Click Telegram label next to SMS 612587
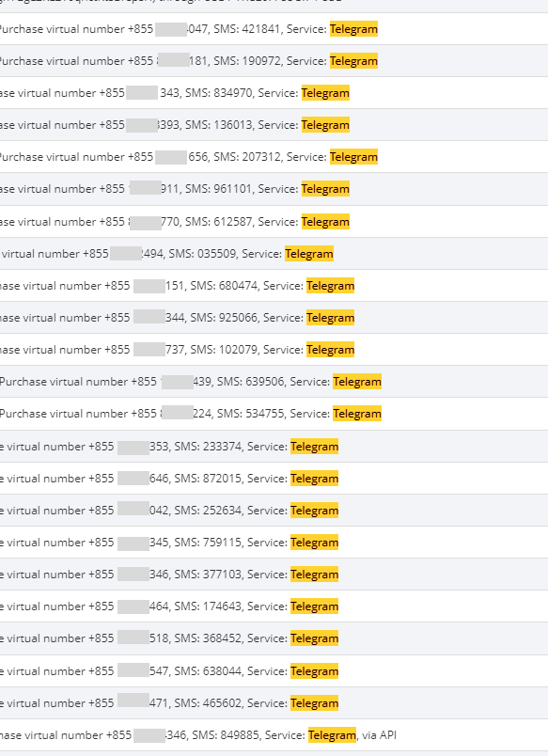 click(x=325, y=222)
